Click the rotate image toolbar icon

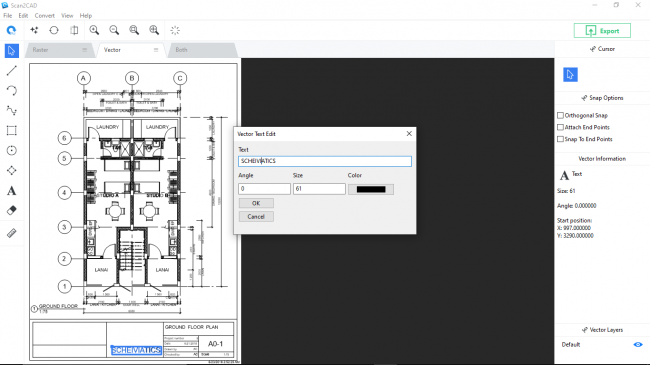tap(54, 30)
